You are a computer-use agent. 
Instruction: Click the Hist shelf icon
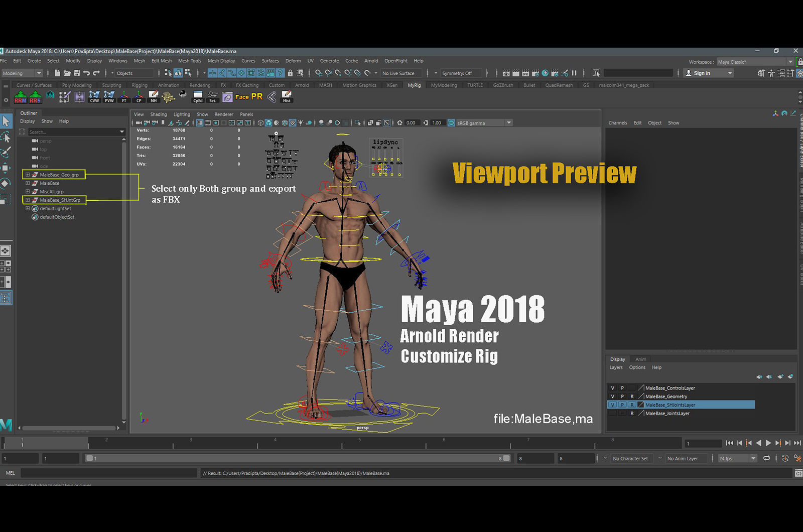coord(287,97)
